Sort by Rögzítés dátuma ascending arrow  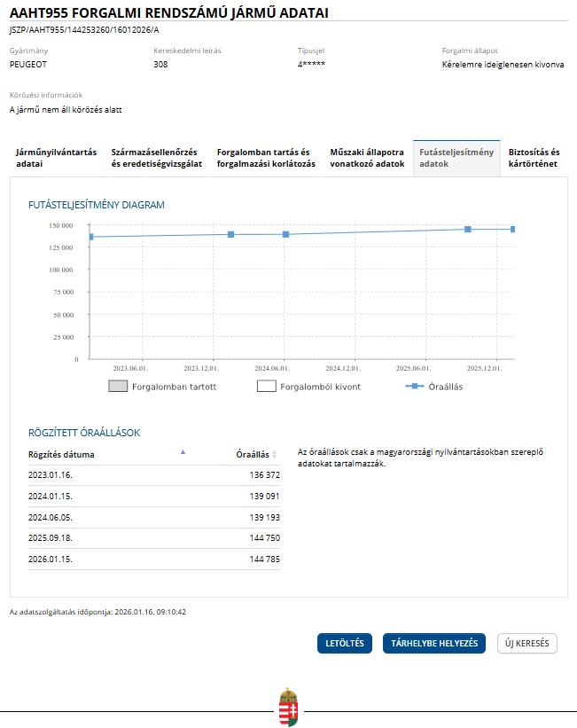click(183, 452)
